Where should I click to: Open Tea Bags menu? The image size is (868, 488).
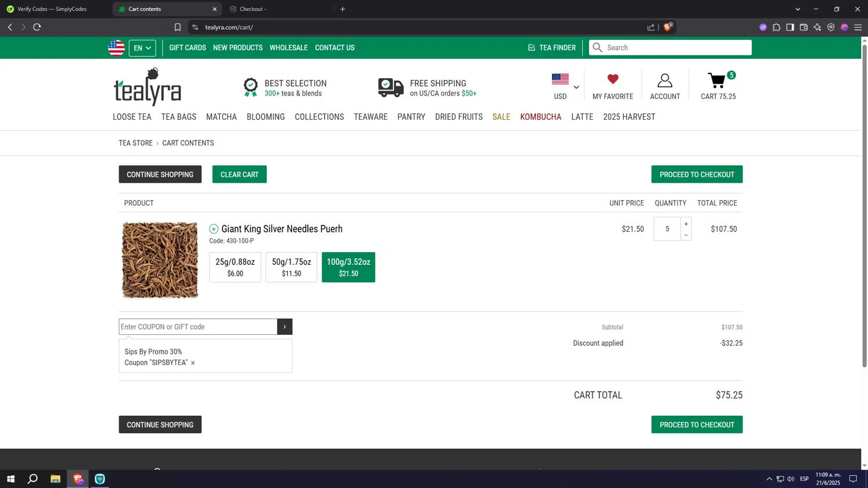pyautogui.click(x=179, y=117)
